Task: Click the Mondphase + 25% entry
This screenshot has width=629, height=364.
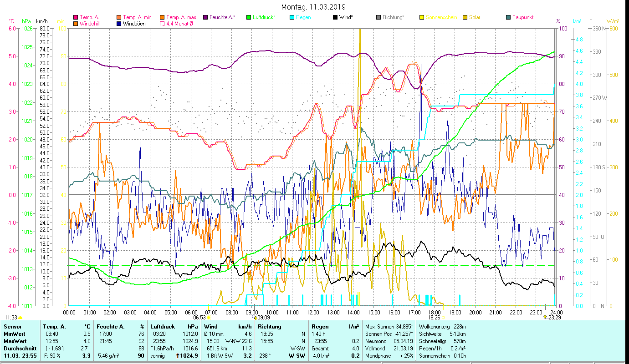Action: point(389,355)
